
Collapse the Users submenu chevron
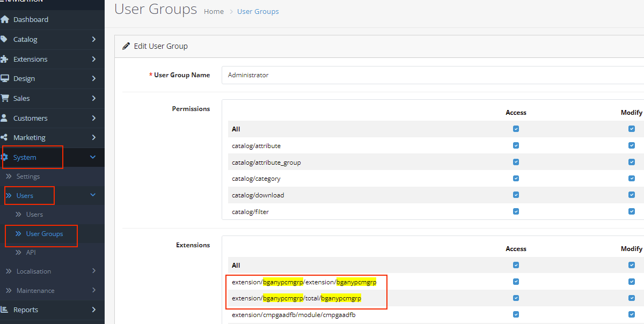[93, 195]
